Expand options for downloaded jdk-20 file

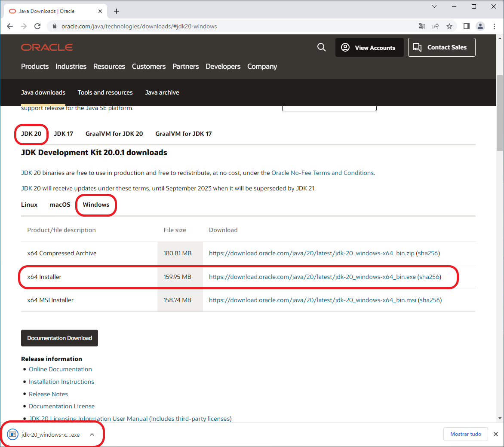(92, 435)
